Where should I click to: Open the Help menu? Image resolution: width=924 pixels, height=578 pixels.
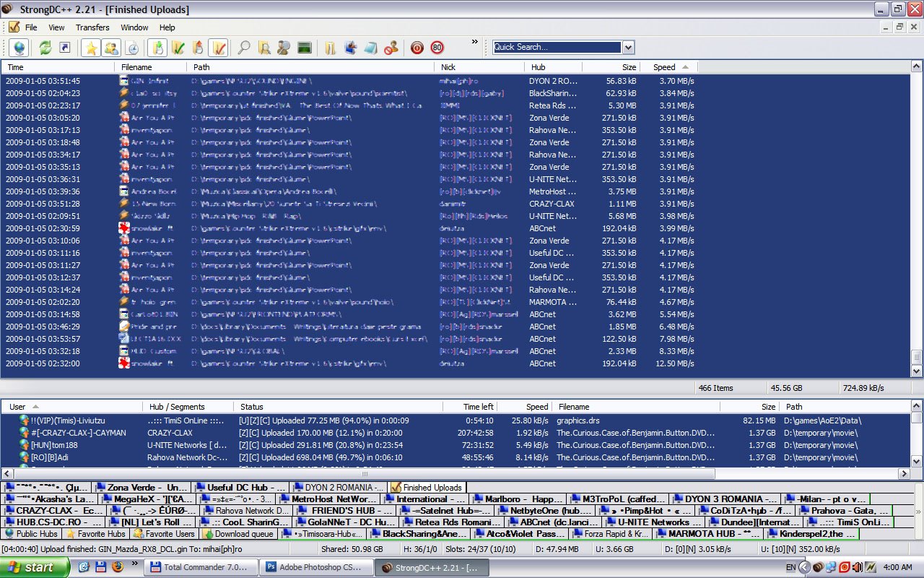(x=167, y=27)
